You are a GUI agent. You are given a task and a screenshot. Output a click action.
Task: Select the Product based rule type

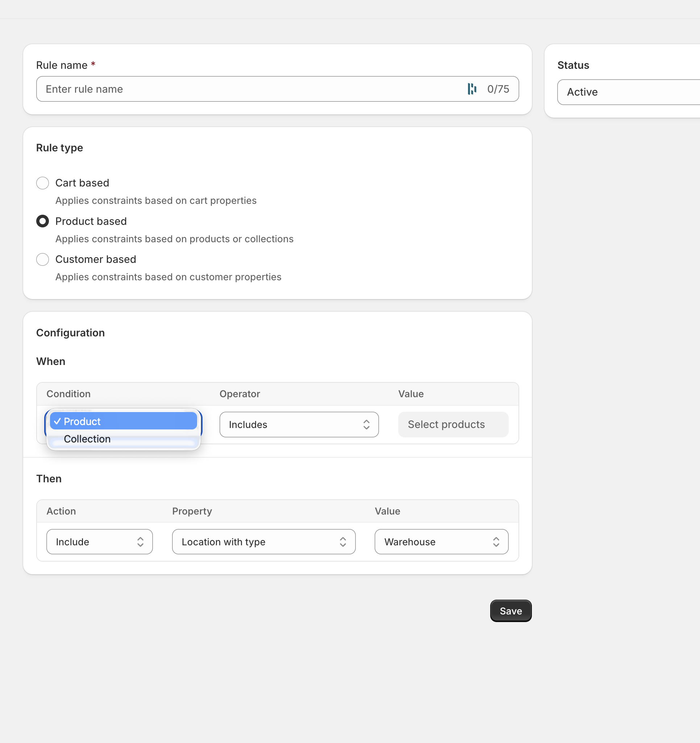coord(42,221)
